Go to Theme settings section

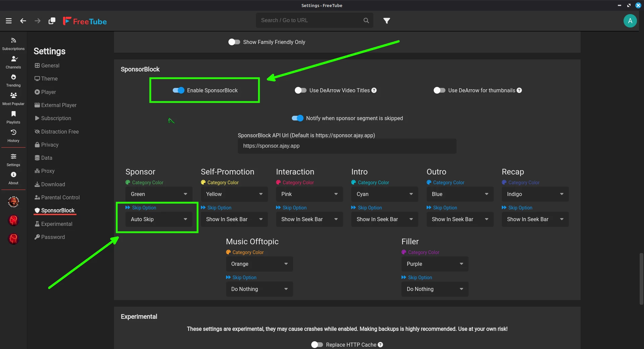tap(46, 79)
